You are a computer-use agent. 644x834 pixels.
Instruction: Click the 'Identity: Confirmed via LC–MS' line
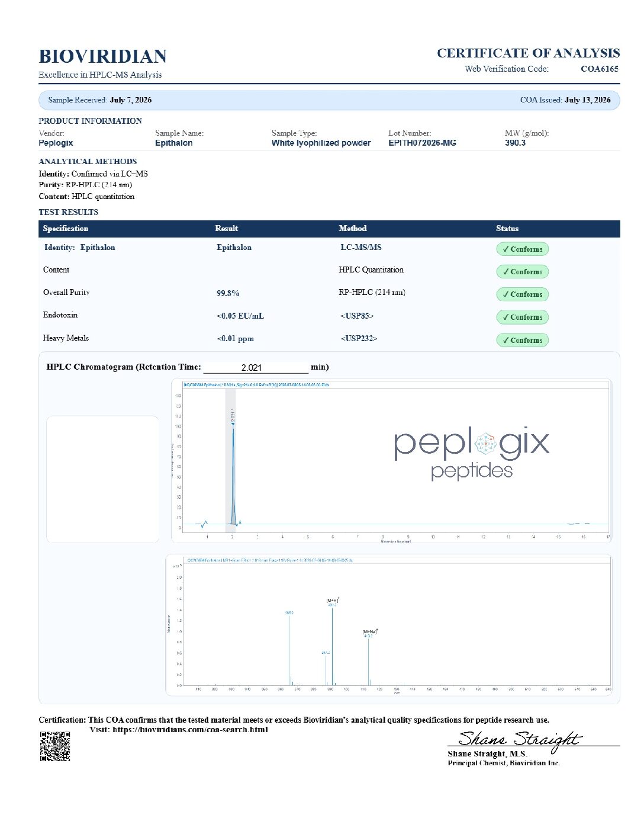pos(93,174)
